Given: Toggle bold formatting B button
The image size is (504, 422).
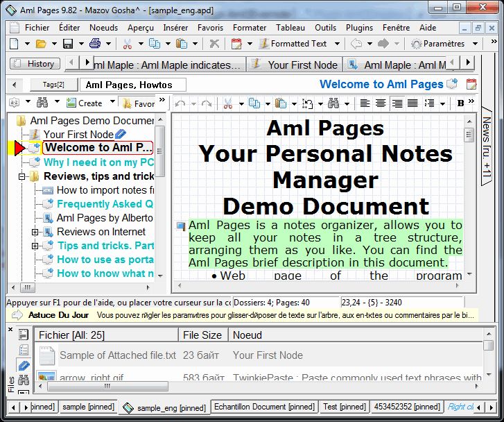Looking at the screenshot, I should [x=460, y=103].
